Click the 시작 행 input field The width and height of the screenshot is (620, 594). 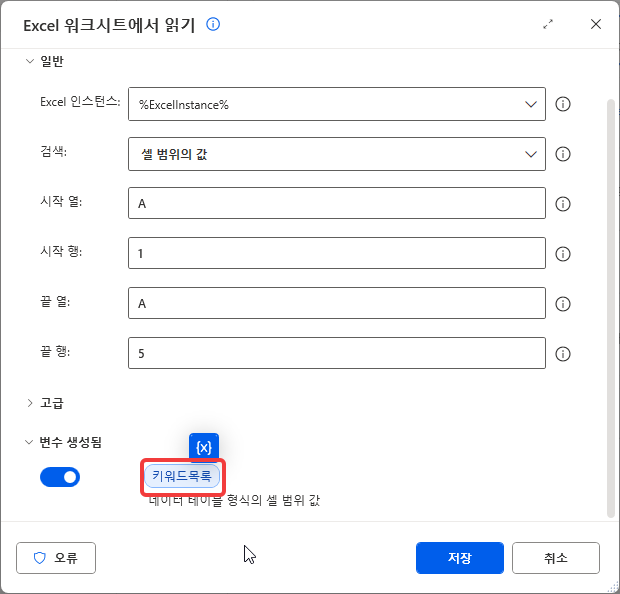click(x=337, y=253)
